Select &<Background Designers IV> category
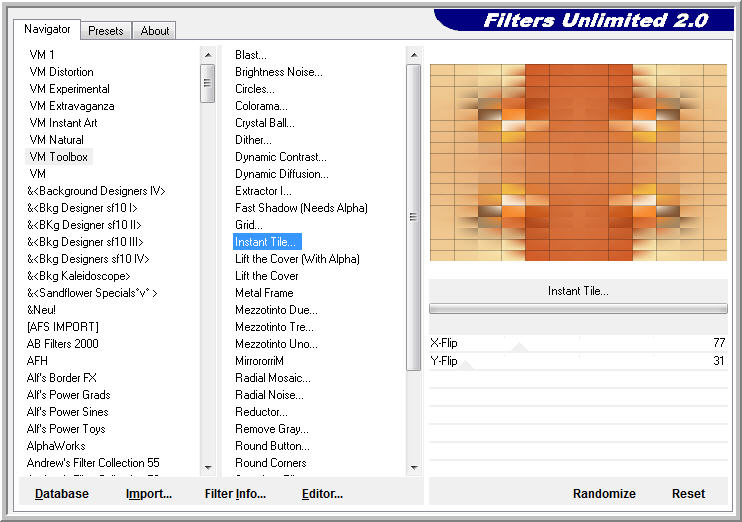Viewport: 742px width, 522px height. coord(96,191)
